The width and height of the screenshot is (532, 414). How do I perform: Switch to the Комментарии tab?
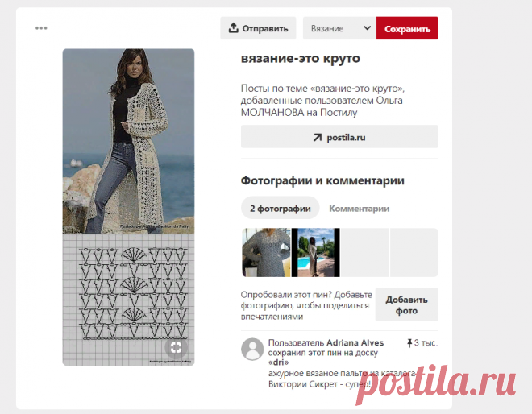[359, 209]
